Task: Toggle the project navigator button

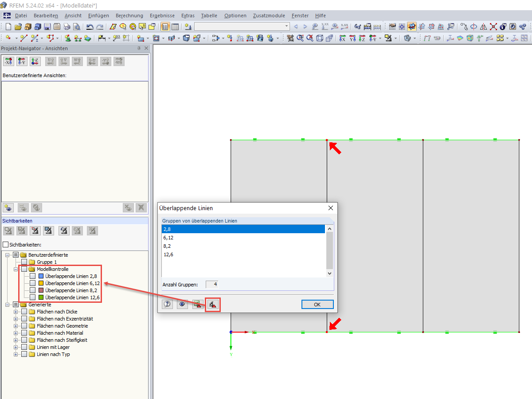Action: pos(165,27)
